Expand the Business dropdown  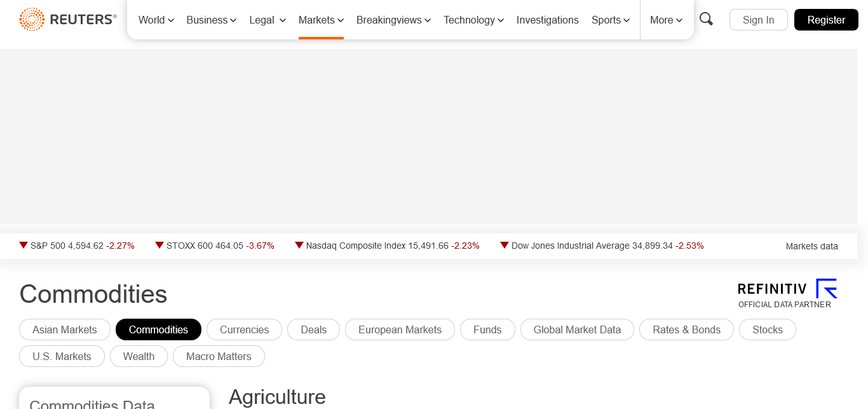tap(211, 20)
